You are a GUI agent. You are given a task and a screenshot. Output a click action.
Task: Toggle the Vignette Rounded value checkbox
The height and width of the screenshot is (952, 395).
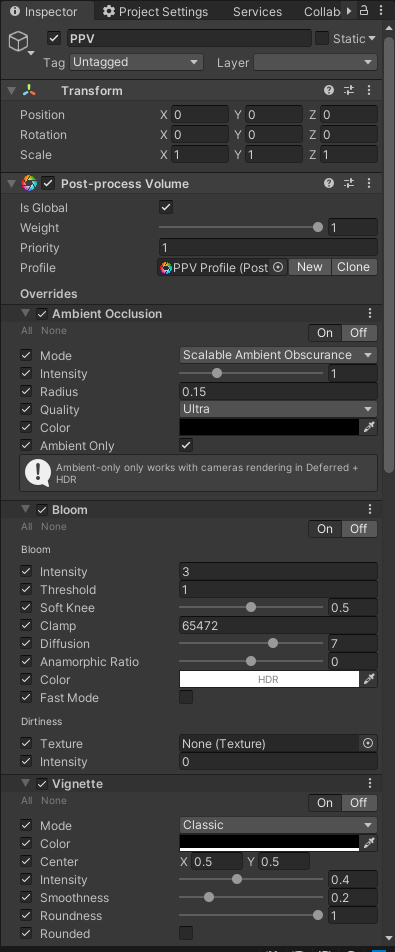click(x=186, y=933)
